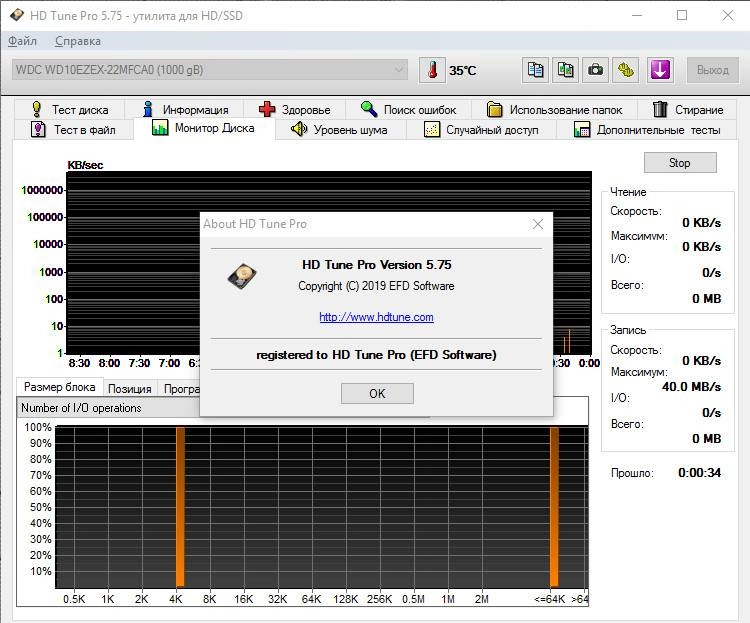Click the 128K label on block size axis
Viewport: 750px width, 623px height.
tap(345, 599)
